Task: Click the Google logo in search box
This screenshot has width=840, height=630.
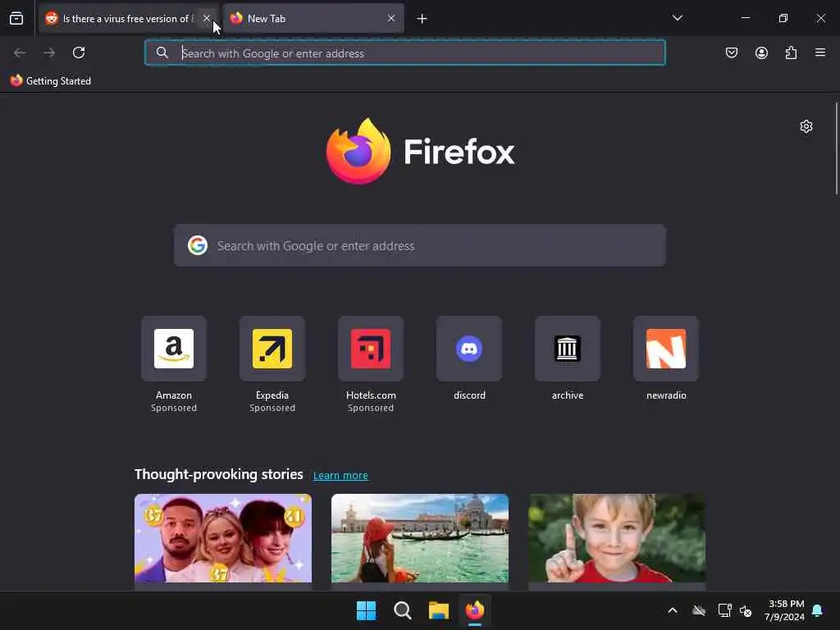Action: [x=198, y=246]
